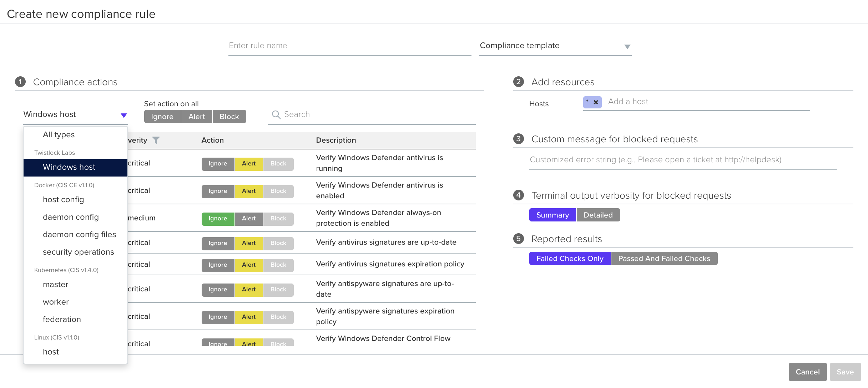This screenshot has height=388, width=868.
Task: Set Alert for antivirus signatures expiration policy
Action: coord(249,265)
